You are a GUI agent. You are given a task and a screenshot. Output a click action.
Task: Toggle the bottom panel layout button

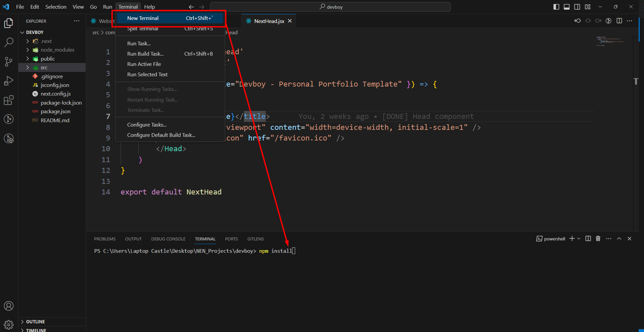566,7
